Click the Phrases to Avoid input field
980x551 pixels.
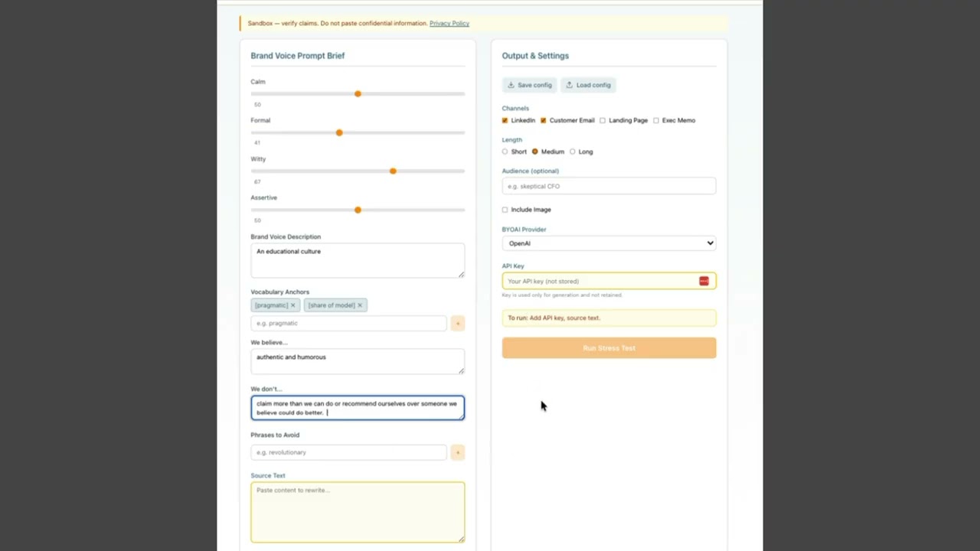[x=348, y=452]
